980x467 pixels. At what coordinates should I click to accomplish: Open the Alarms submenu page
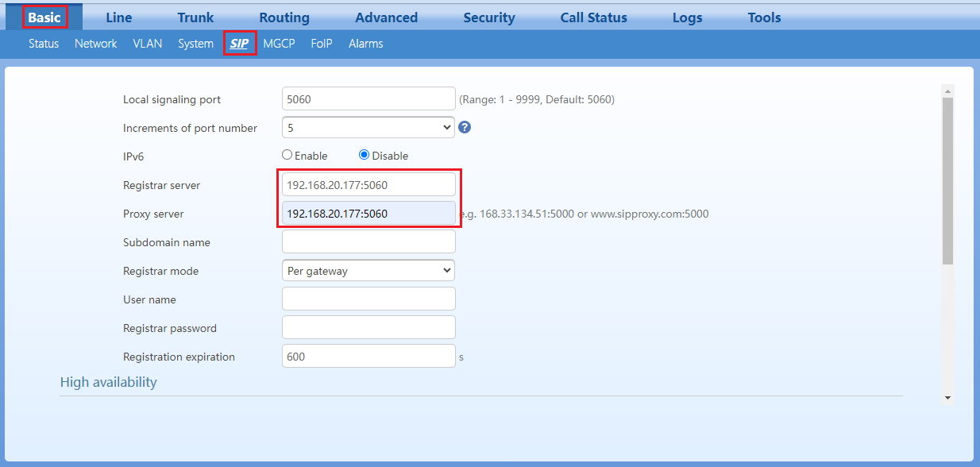tap(365, 44)
